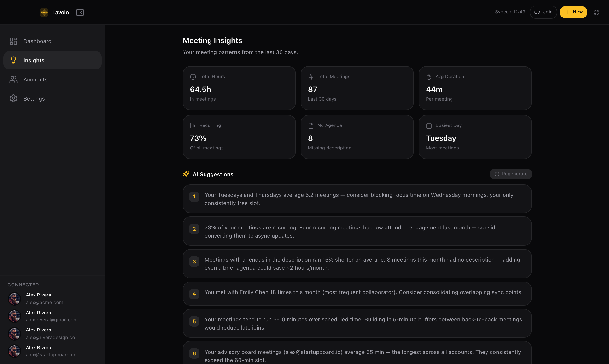Click the sparkle icon beside AI Suggestions
This screenshot has height=364, width=609.
pos(186,174)
